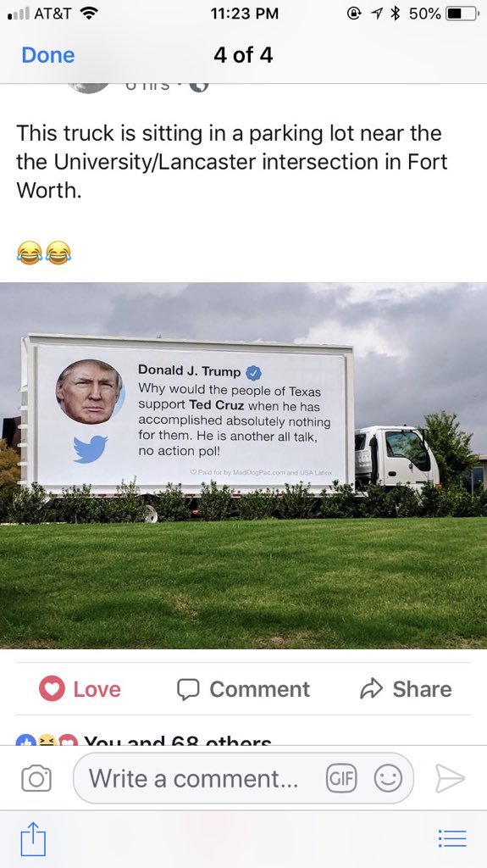
Task: Tap the 4 of 4 photo counter
Action: 243,55
